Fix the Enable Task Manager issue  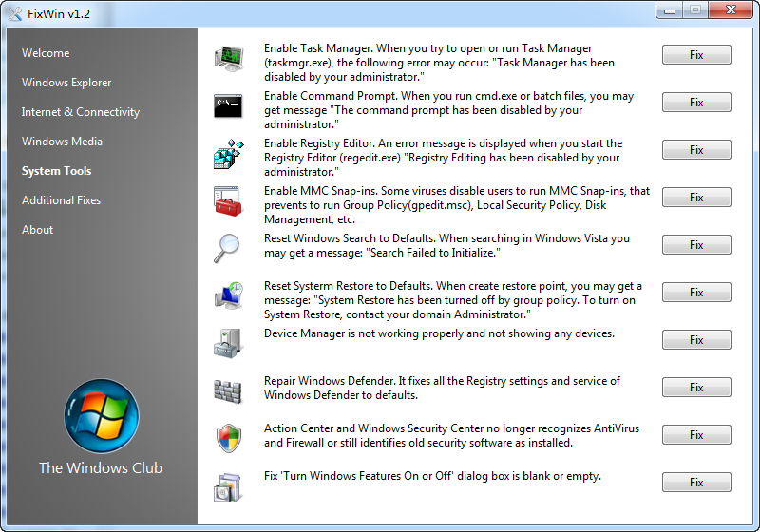coord(696,55)
